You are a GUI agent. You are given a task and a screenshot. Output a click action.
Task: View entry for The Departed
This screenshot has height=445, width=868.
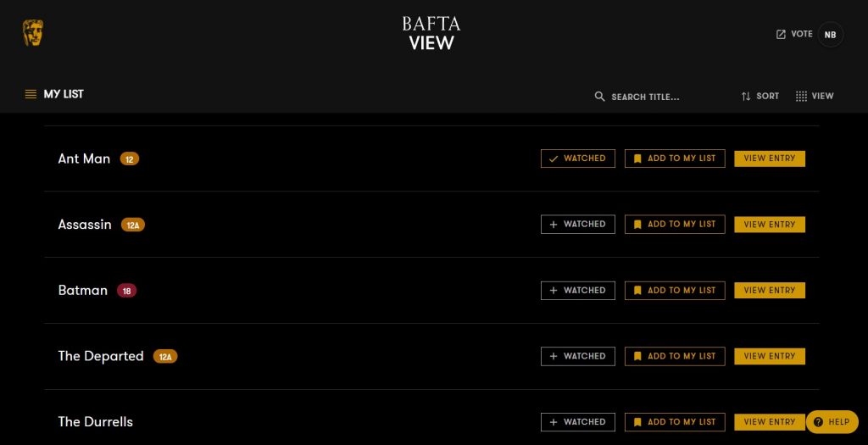pos(770,357)
